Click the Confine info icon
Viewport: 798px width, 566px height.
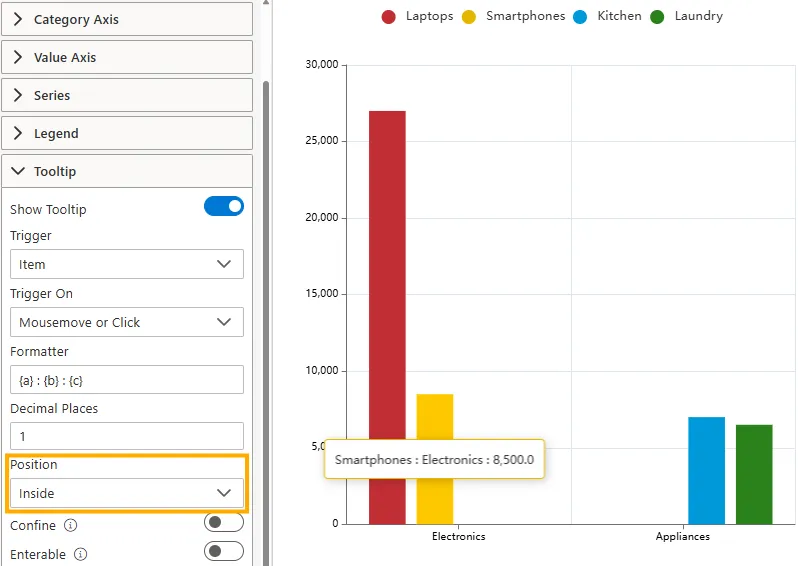click(71, 525)
